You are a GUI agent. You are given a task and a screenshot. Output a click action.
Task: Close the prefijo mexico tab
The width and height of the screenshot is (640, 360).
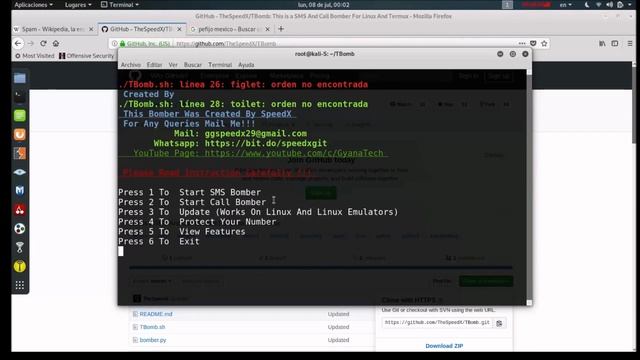tap(267, 29)
